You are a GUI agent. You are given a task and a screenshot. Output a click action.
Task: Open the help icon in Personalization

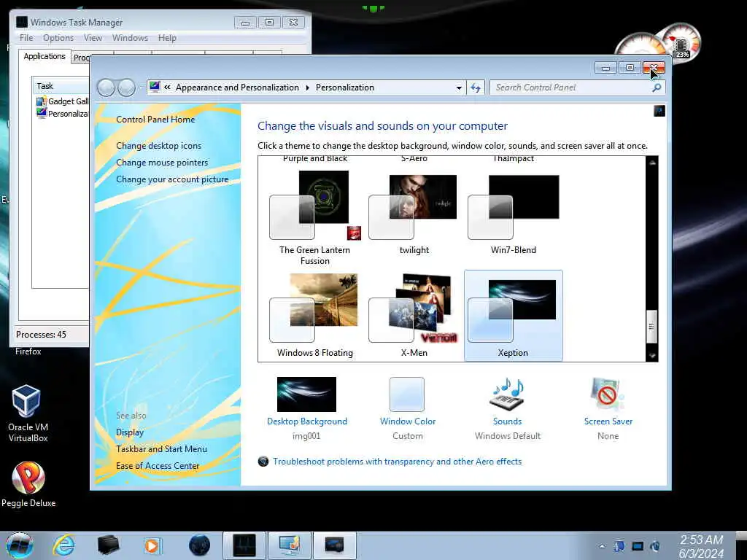click(659, 111)
